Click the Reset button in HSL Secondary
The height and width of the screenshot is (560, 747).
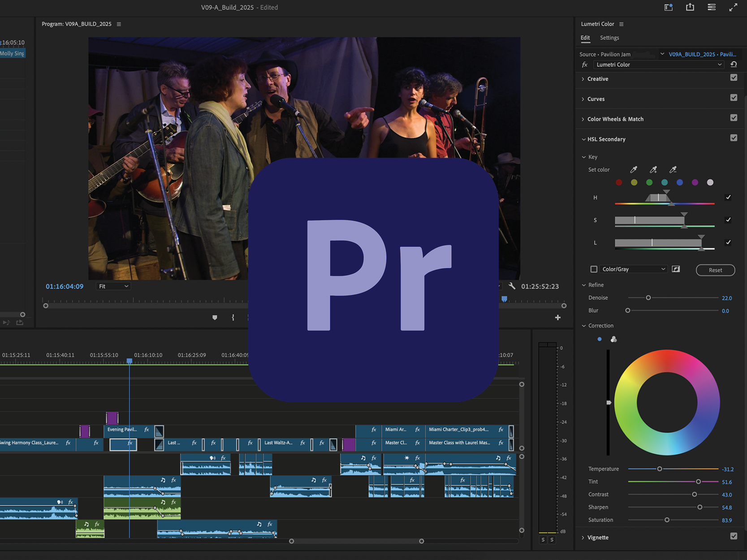coord(715,270)
